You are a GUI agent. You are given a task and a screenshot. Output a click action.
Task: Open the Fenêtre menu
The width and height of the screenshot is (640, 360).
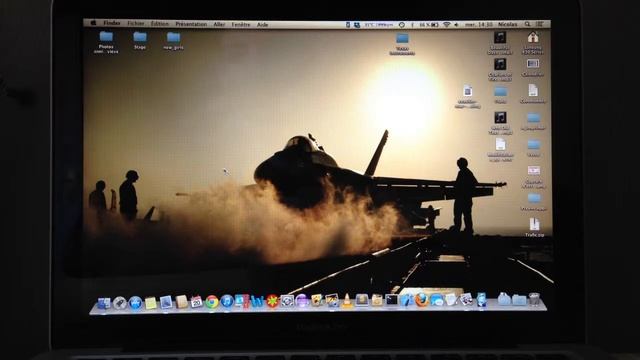(241, 24)
